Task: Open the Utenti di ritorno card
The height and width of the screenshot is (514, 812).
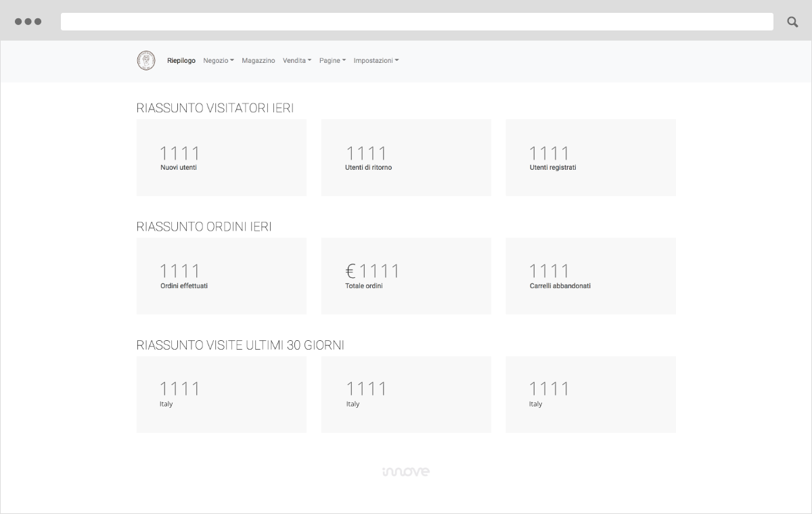Action: (406, 158)
